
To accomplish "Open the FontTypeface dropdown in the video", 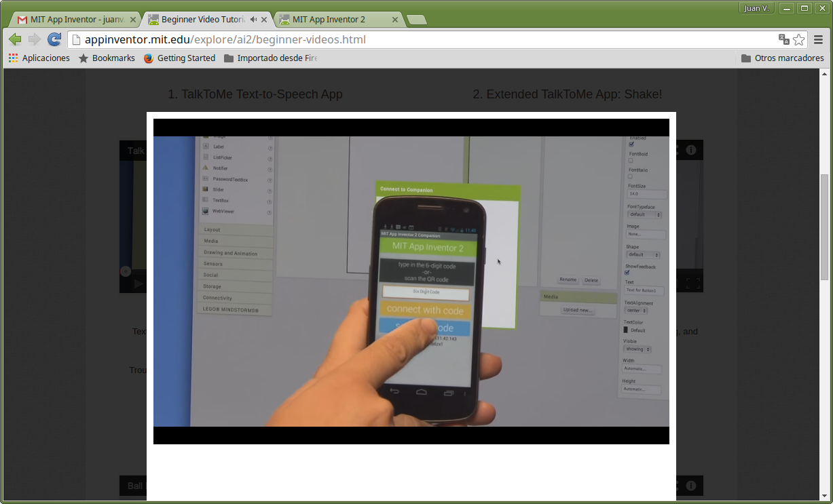I will pyautogui.click(x=644, y=214).
